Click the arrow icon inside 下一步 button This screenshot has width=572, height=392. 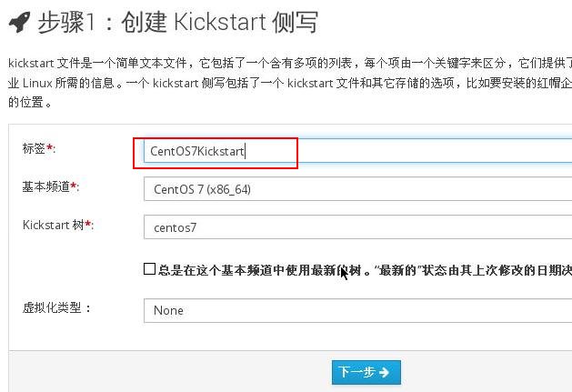click(x=384, y=372)
